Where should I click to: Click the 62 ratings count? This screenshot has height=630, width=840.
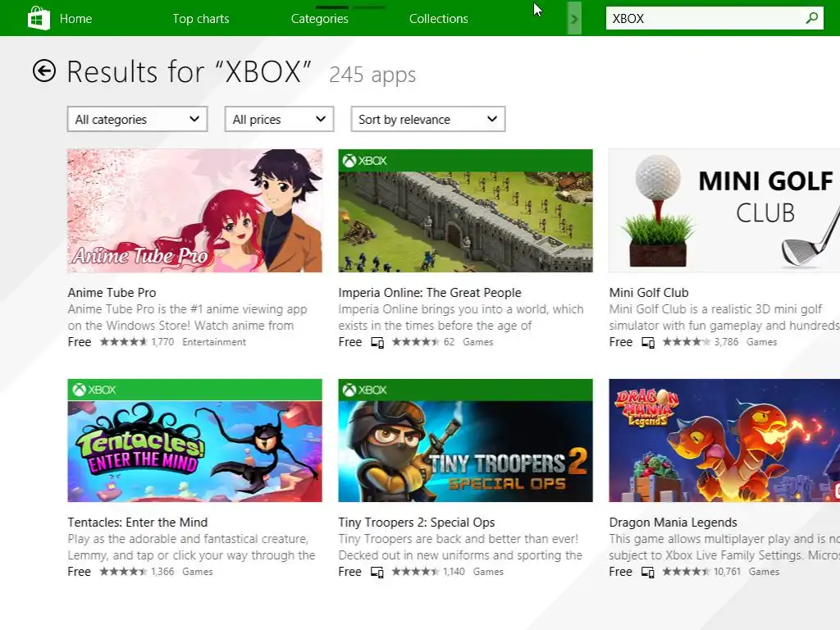point(449,342)
